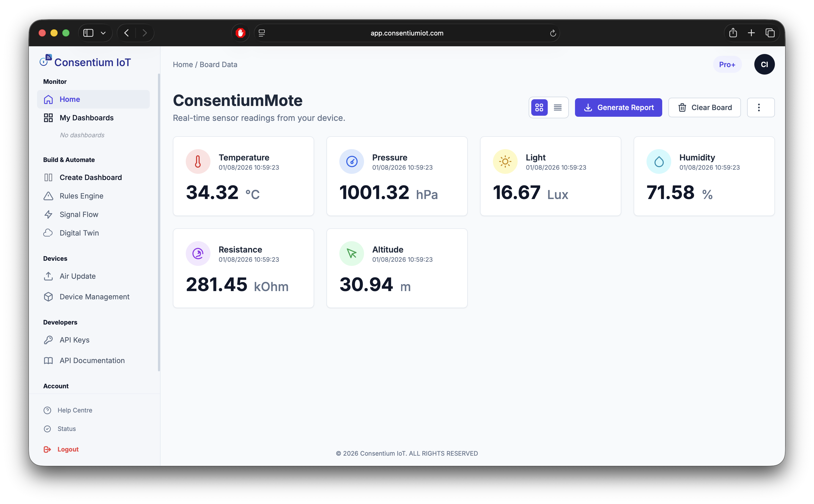Click page reader icon in address bar
Image resolution: width=814 pixels, height=504 pixels.
tap(262, 33)
